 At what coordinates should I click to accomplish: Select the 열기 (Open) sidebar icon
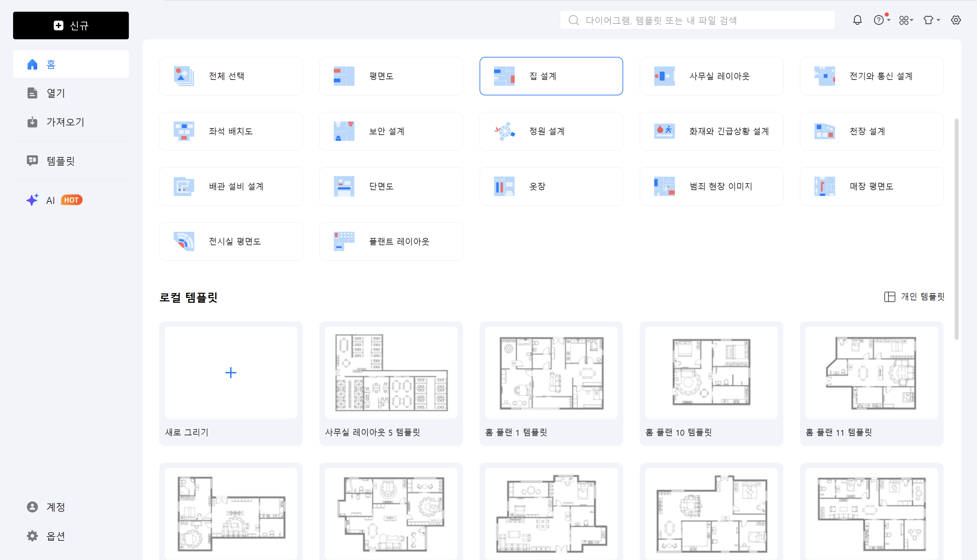(x=32, y=93)
